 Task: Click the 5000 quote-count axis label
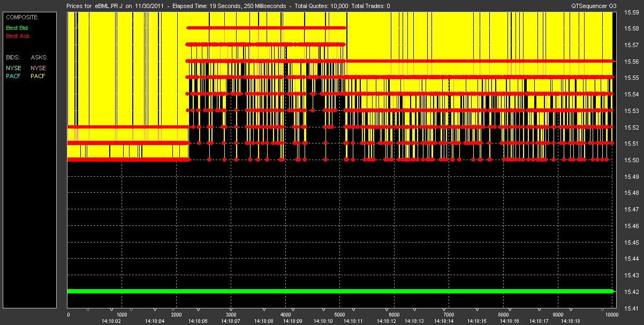coord(340,315)
